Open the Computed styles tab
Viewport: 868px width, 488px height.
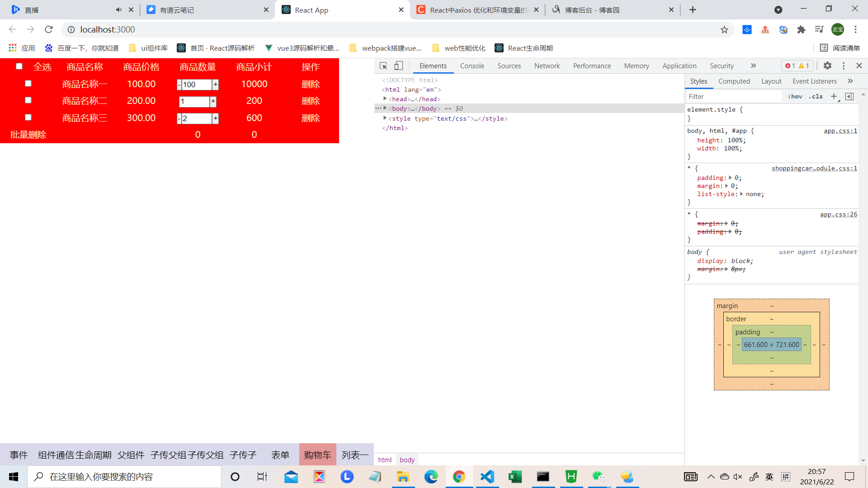pyautogui.click(x=734, y=81)
